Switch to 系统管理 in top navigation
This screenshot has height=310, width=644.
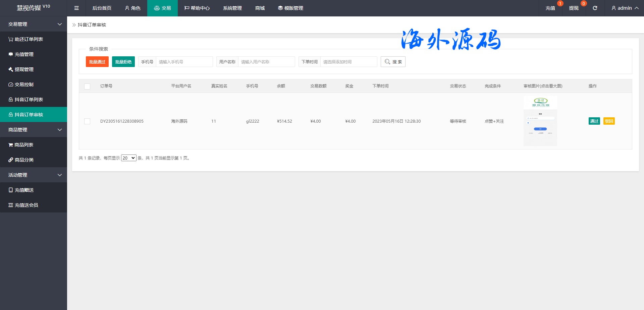(x=232, y=8)
